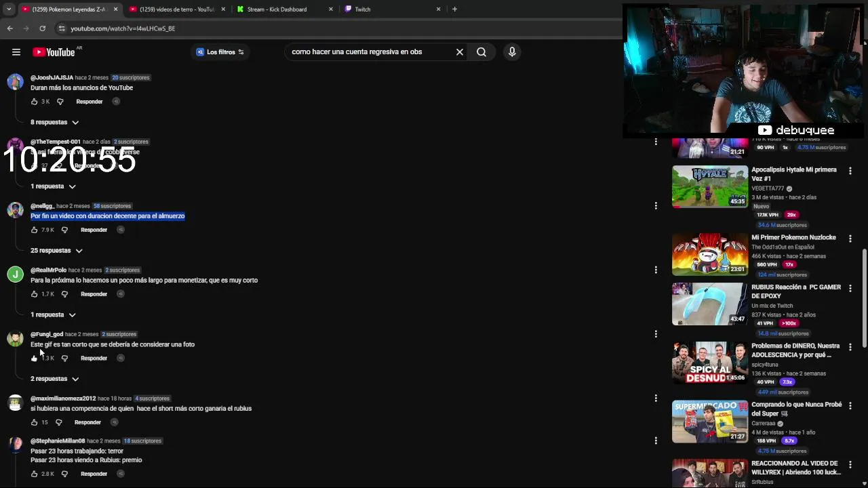Expand 1 respuesta under @TheTempest-001
The image size is (868, 488).
[x=54, y=186]
